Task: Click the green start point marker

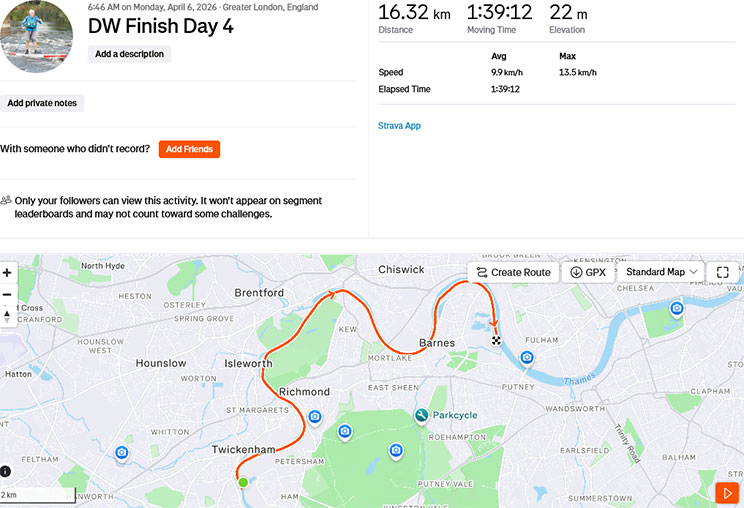Action: click(243, 483)
